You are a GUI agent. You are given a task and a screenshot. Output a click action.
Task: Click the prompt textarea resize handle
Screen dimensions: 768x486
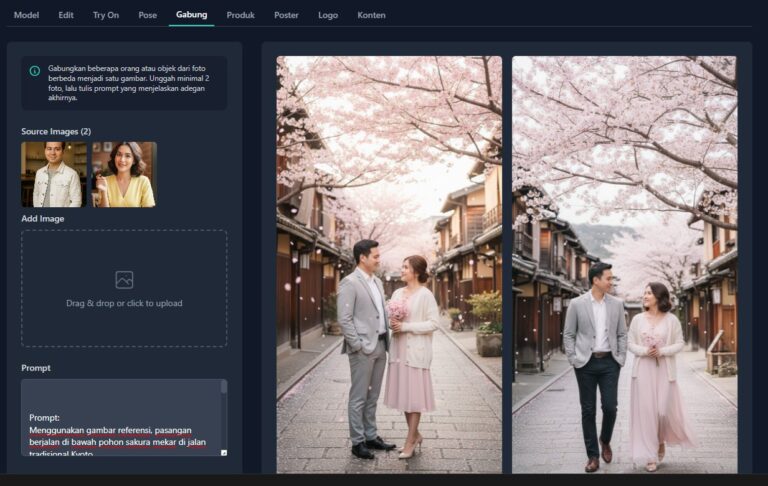point(223,452)
